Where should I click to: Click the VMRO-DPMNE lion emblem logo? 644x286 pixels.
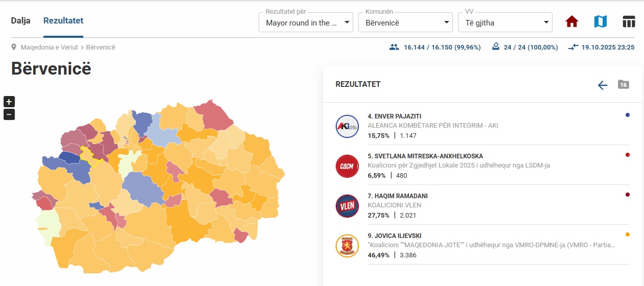[x=348, y=246]
